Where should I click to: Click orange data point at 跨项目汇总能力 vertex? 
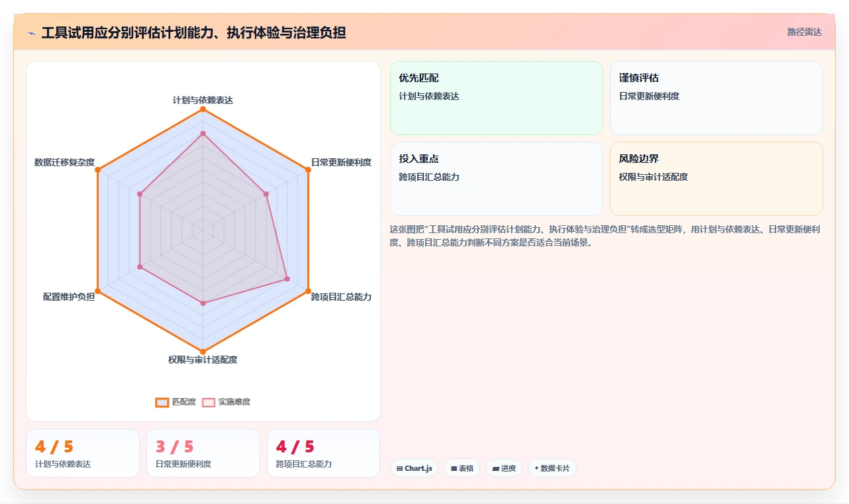[308, 291]
